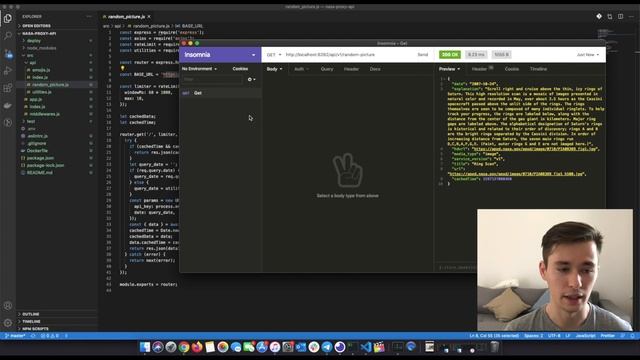Click the Insomnia request URL field
Viewport: 640px width, 360px height.
(349, 55)
